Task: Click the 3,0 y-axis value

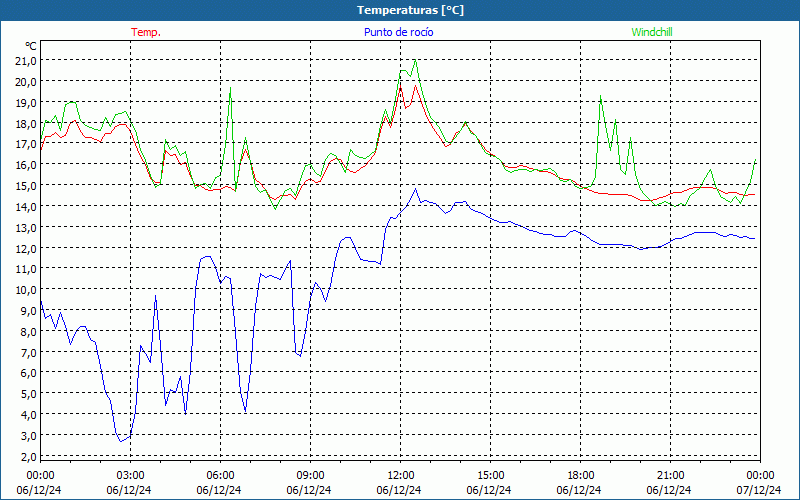Action: point(30,436)
